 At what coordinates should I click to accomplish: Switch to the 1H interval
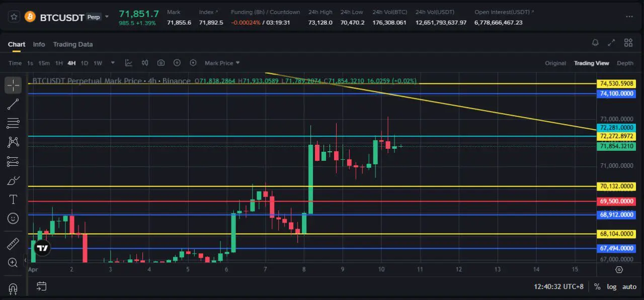59,63
